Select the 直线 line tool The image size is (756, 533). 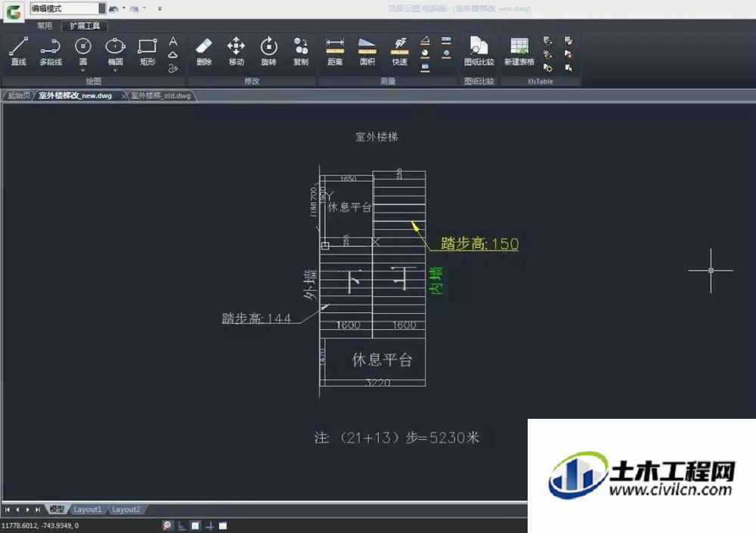pos(18,51)
